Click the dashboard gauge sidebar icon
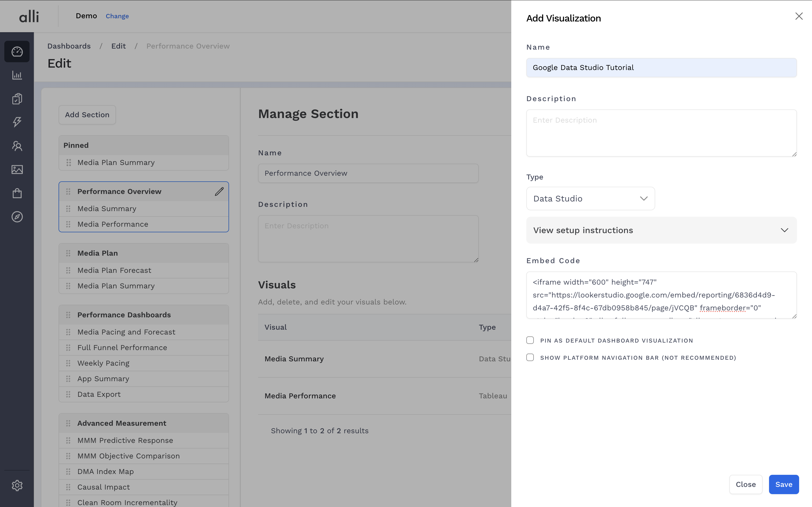The image size is (812, 507). 17,52
